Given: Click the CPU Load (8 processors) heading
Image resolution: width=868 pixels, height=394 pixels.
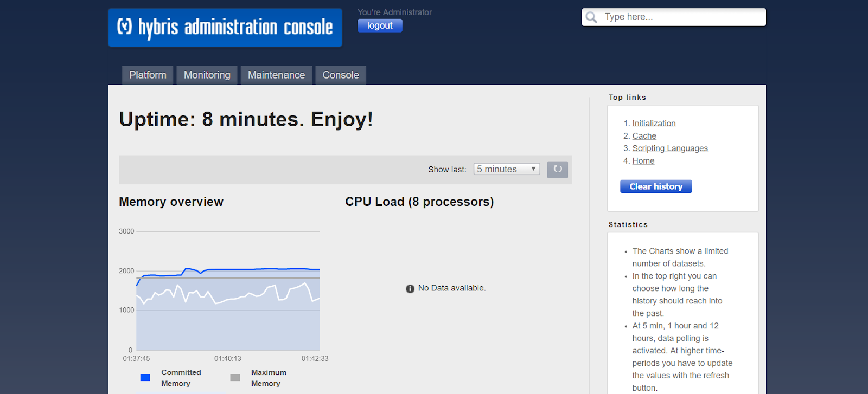Looking at the screenshot, I should pyautogui.click(x=419, y=202).
